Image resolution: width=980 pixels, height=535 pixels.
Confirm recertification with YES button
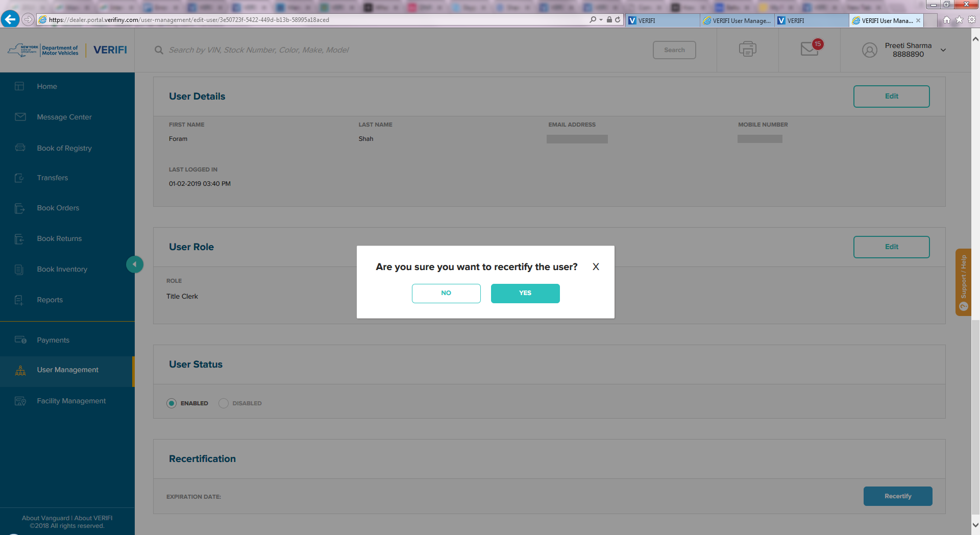[x=525, y=294]
